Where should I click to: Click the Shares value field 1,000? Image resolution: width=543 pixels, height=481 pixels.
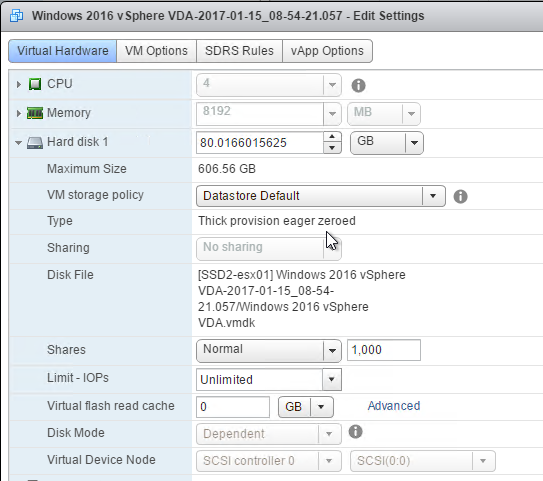384,350
